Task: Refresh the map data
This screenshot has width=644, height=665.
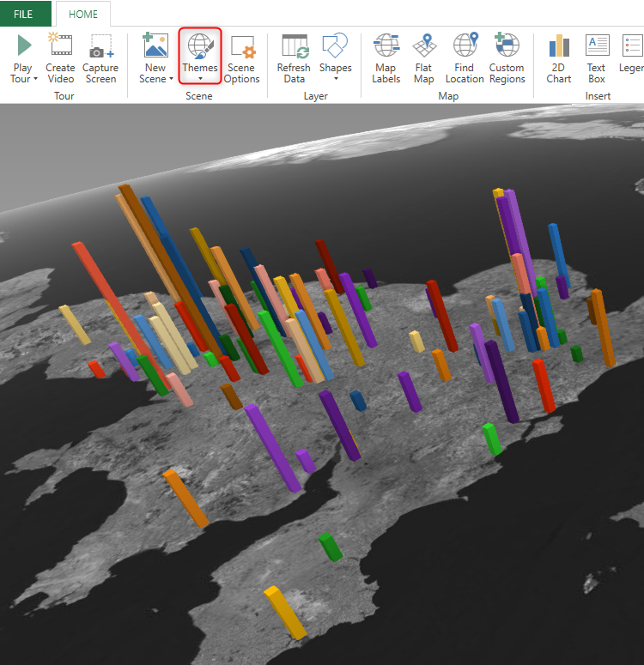Action: click(294, 46)
